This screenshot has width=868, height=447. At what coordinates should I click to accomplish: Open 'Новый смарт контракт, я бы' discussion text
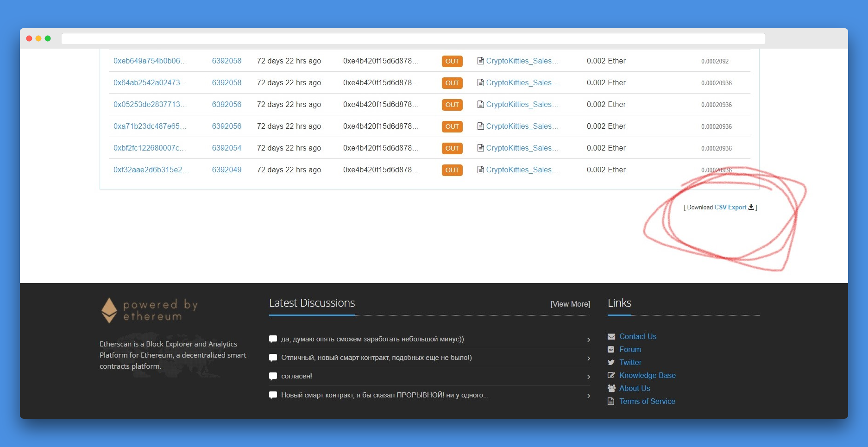coord(385,395)
